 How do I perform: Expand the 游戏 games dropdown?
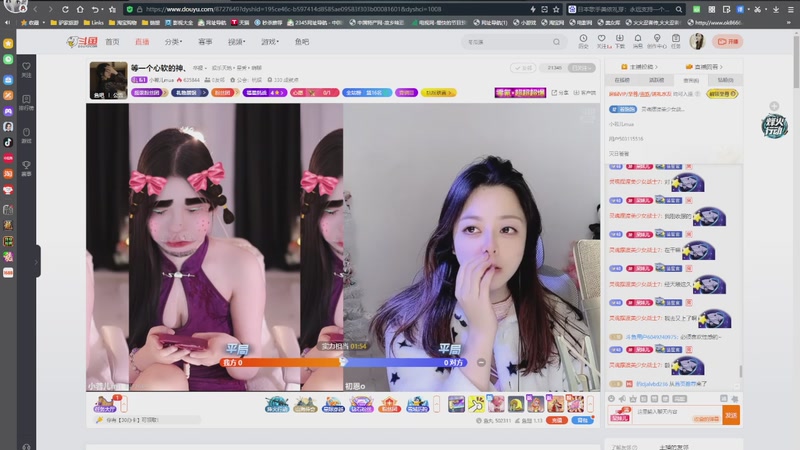click(270, 42)
